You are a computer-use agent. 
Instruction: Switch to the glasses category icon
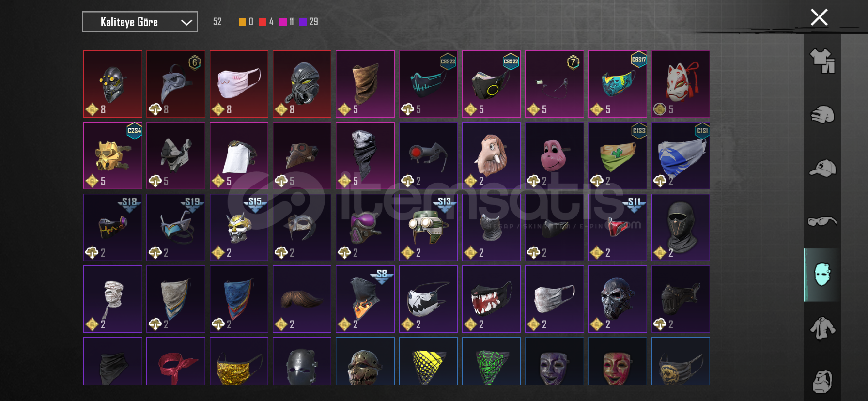tap(822, 222)
